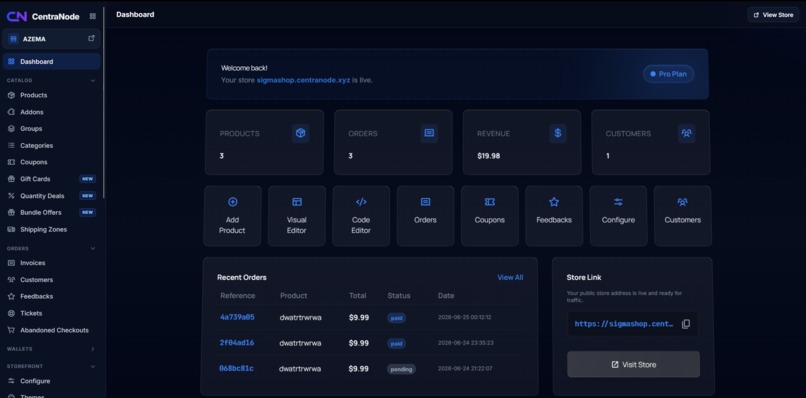
Task: Click the Add Product quick action tile
Action: pyautogui.click(x=232, y=216)
